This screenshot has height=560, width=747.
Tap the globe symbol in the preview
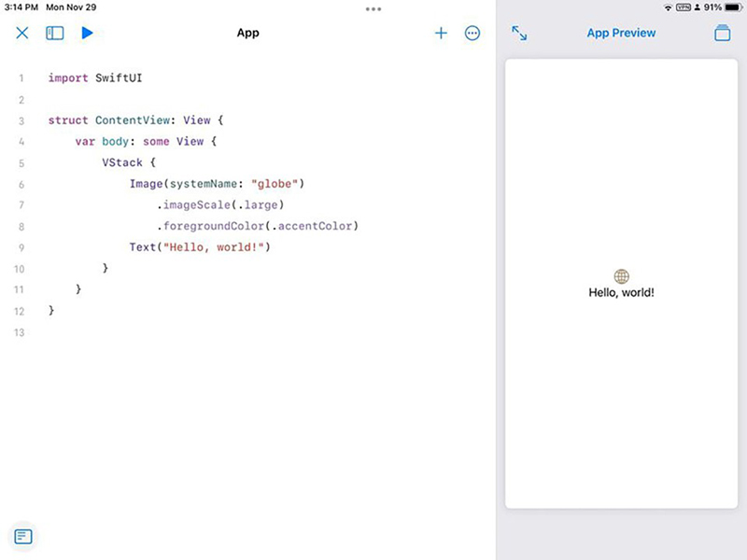622,274
